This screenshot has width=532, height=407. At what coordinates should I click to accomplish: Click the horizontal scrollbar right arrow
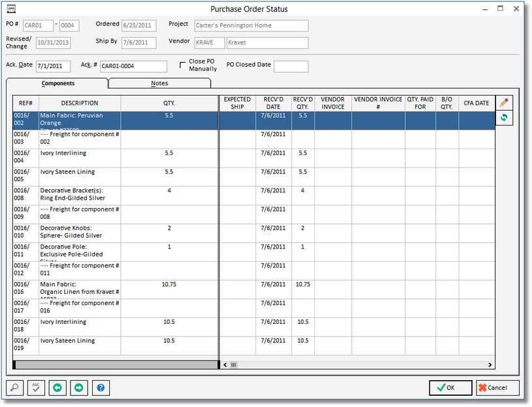coord(490,365)
